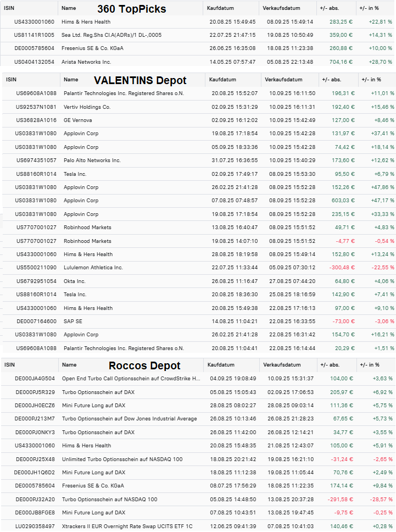Viewport: 396px width, 532px height.
Task: Select Xtrackers II EUR Overnight Rate Swap ETF name
Action: [127, 527]
